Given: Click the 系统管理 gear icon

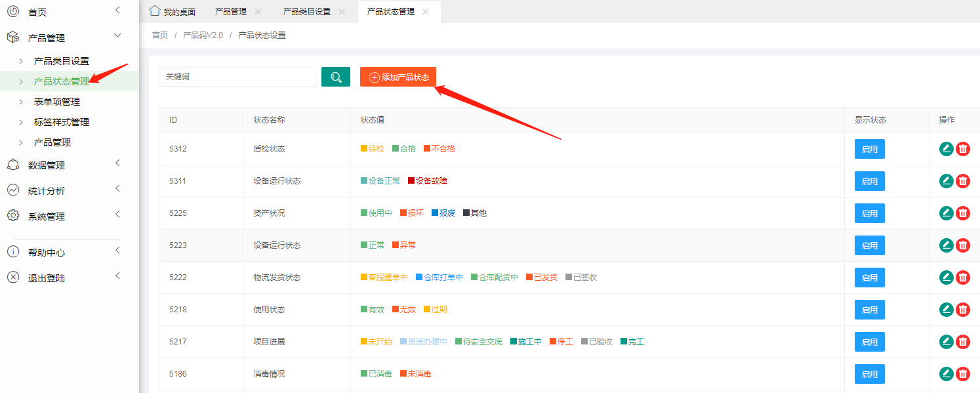Looking at the screenshot, I should click(x=13, y=216).
